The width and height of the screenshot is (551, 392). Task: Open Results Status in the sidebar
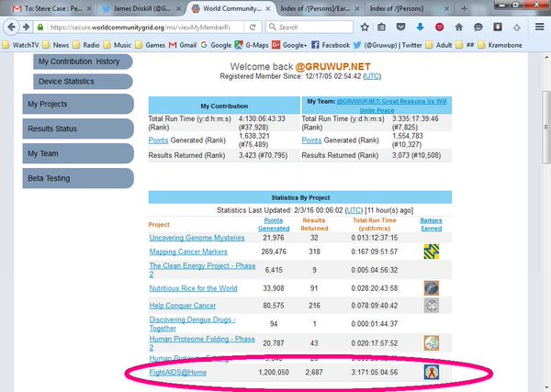[x=78, y=129]
